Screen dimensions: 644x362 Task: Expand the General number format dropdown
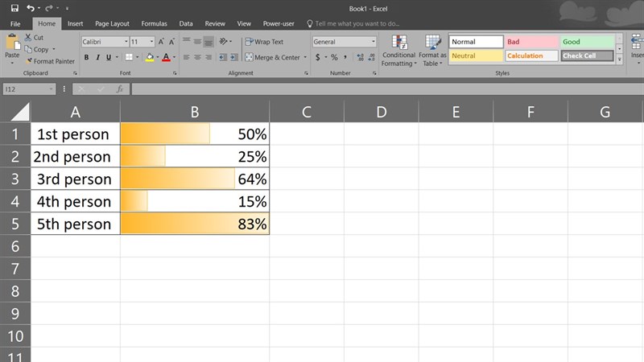(x=374, y=42)
